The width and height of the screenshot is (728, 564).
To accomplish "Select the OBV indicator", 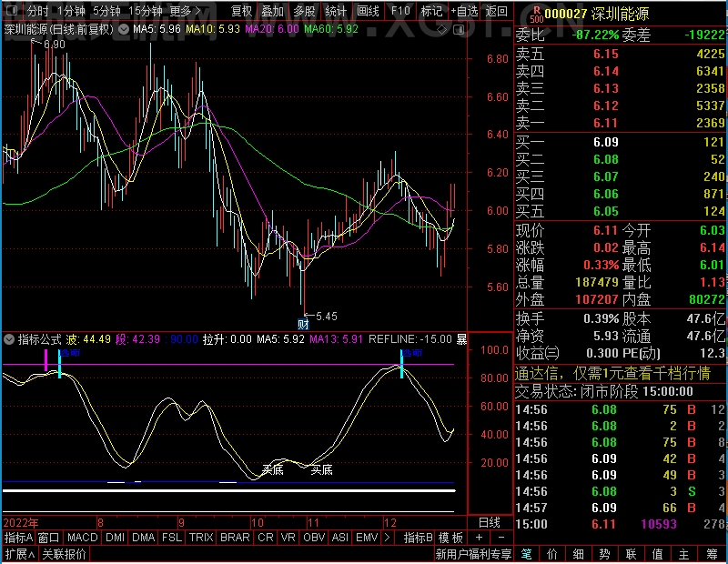I will pos(314,538).
